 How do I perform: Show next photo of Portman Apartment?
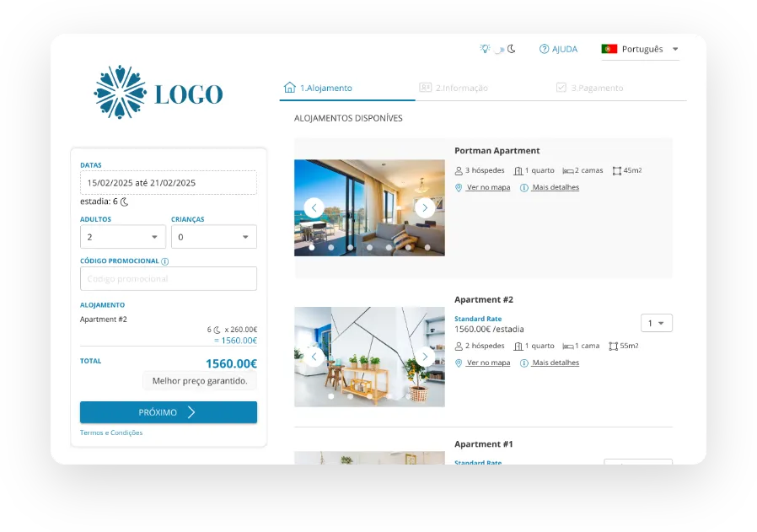(x=425, y=208)
